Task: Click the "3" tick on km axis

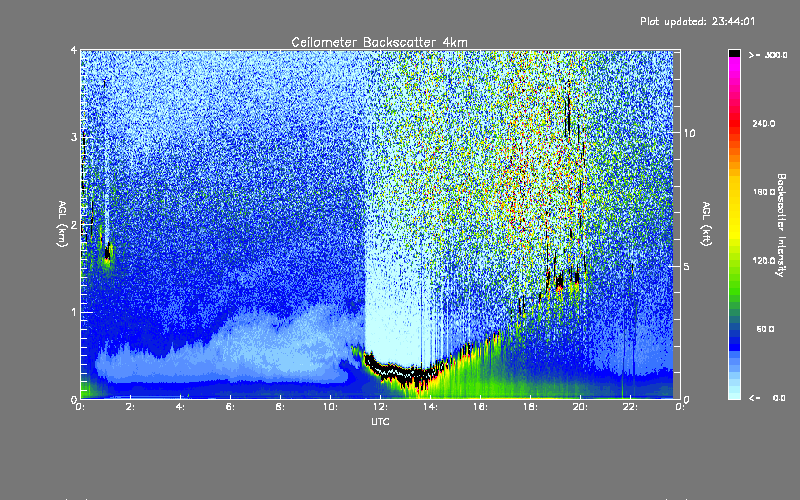Action: 74,137
